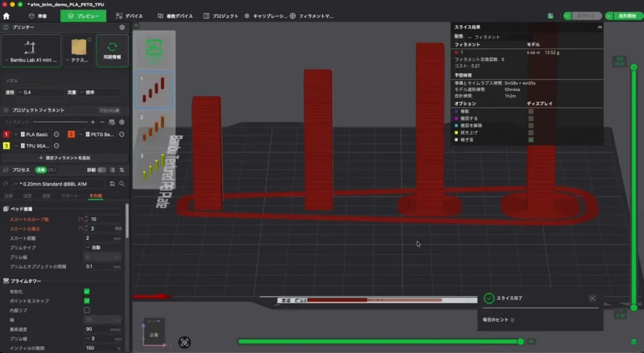644x353 pixels.
Task: Click the camera reset view icon
Action: [x=184, y=342]
